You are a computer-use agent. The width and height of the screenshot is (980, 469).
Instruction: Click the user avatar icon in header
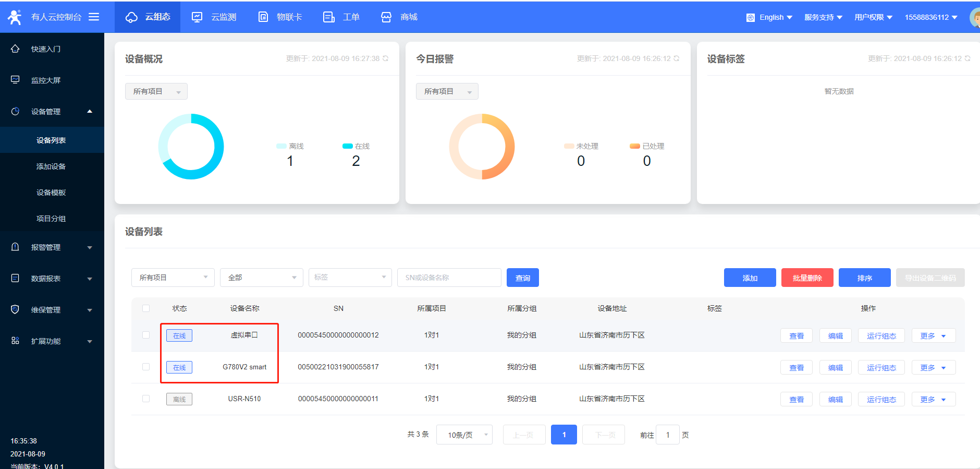click(974, 17)
